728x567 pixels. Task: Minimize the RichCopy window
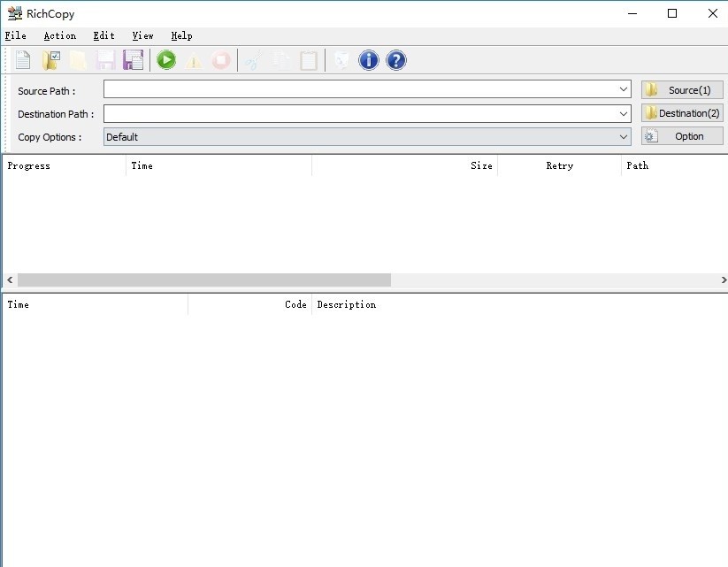[632, 13]
